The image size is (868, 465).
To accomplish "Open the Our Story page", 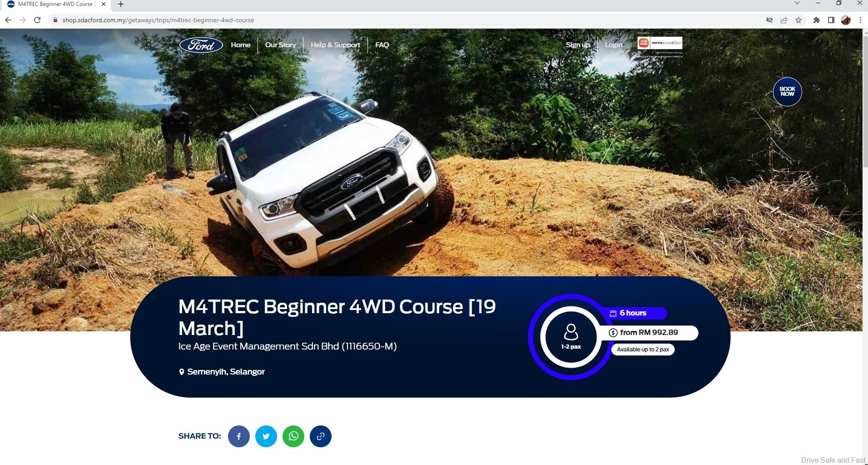I will [x=280, y=45].
